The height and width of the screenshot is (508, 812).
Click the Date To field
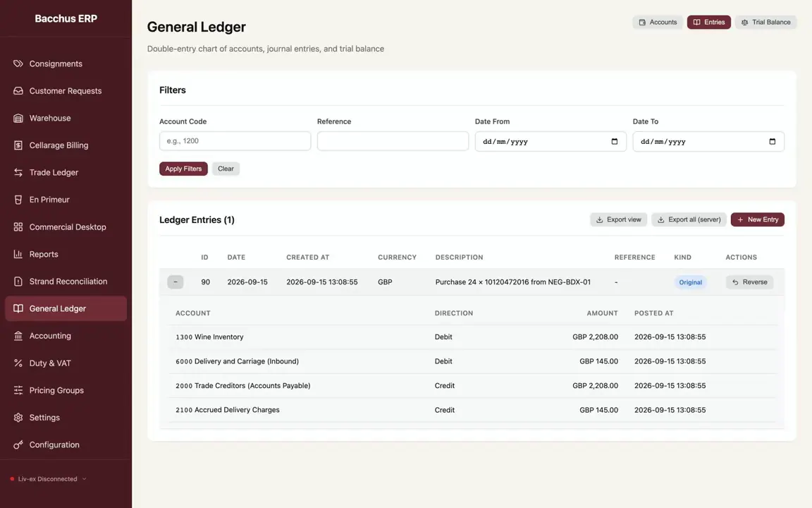click(x=708, y=142)
